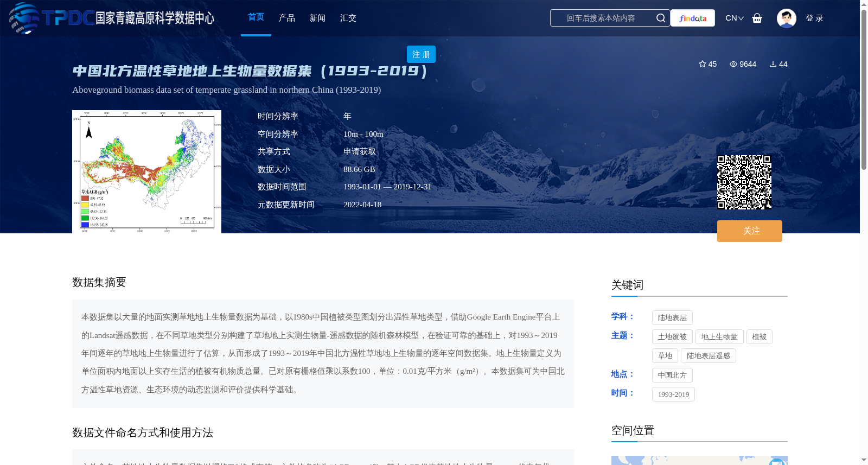The width and height of the screenshot is (868, 465).
Task: Click the 10m - 100m spatial resolution value
Action: 363,134
